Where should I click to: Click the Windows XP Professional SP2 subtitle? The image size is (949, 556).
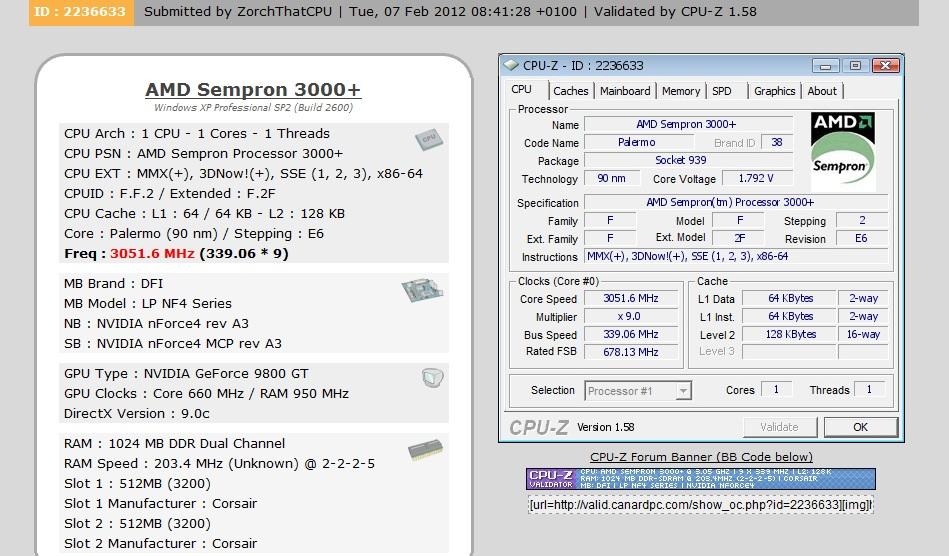click(253, 108)
